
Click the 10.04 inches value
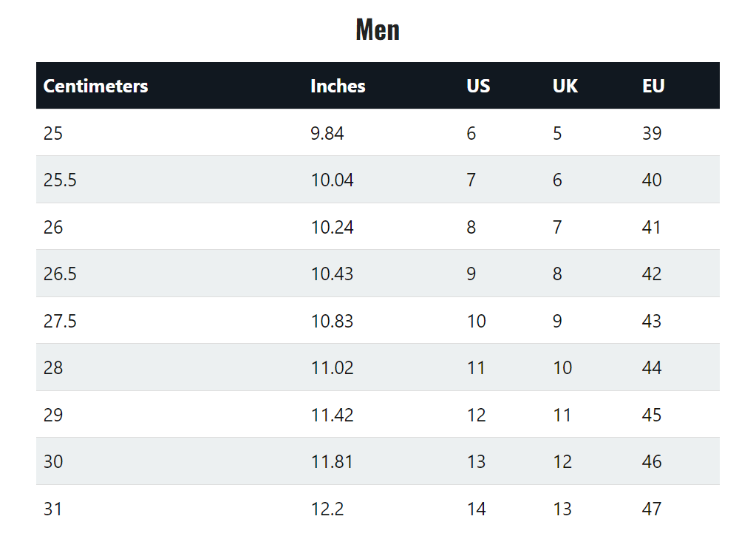click(x=333, y=180)
